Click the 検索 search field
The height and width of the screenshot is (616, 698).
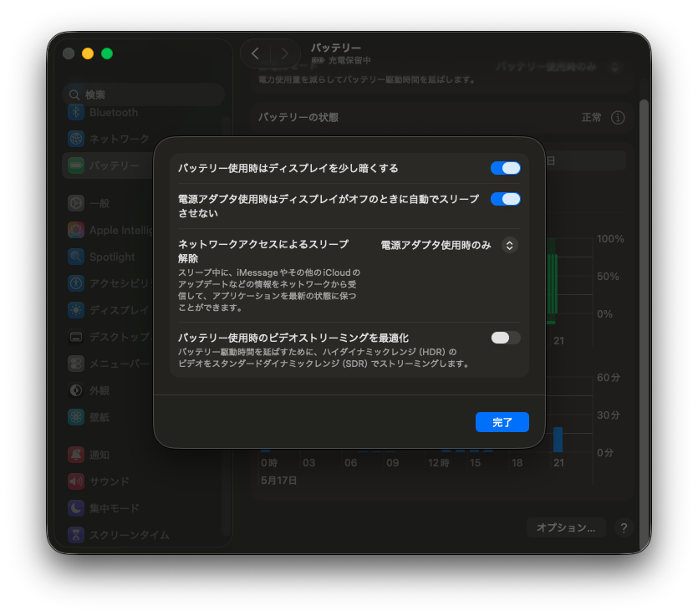[143, 94]
